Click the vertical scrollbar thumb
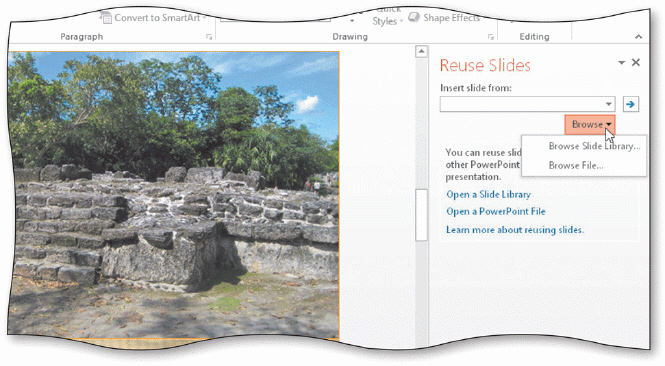This screenshot has height=366, width=665. pyautogui.click(x=421, y=215)
